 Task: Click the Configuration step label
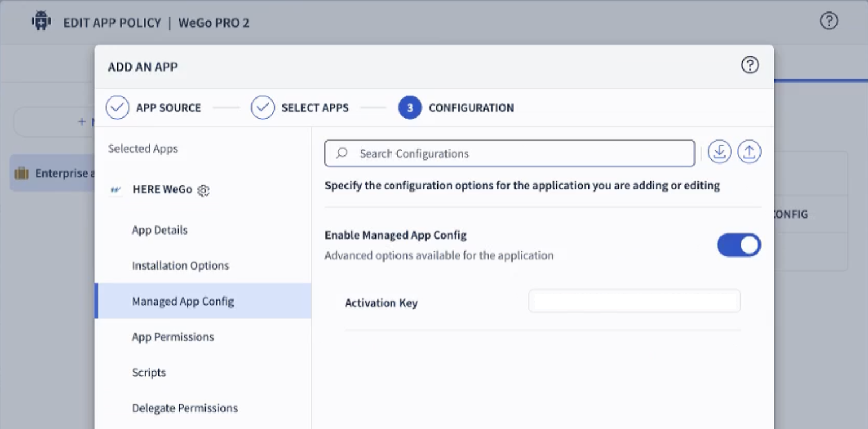[x=471, y=108]
